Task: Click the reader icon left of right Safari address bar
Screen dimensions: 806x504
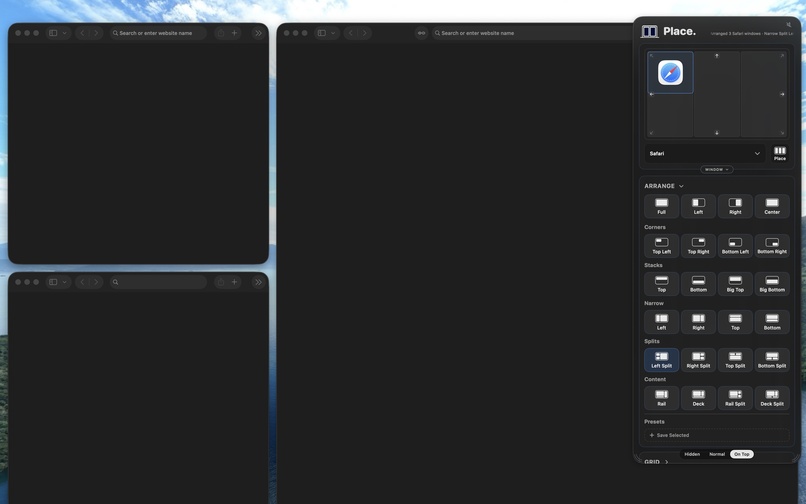Action: click(422, 33)
